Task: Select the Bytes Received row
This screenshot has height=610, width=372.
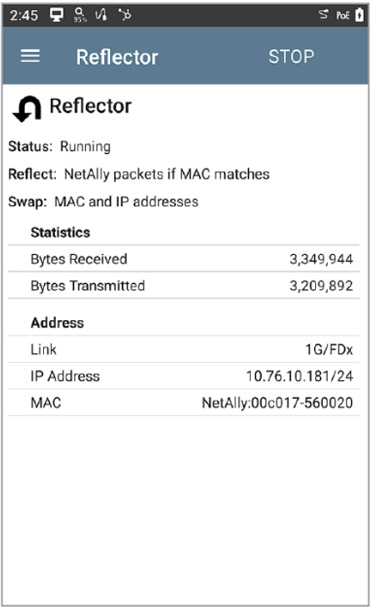Action: [184, 259]
